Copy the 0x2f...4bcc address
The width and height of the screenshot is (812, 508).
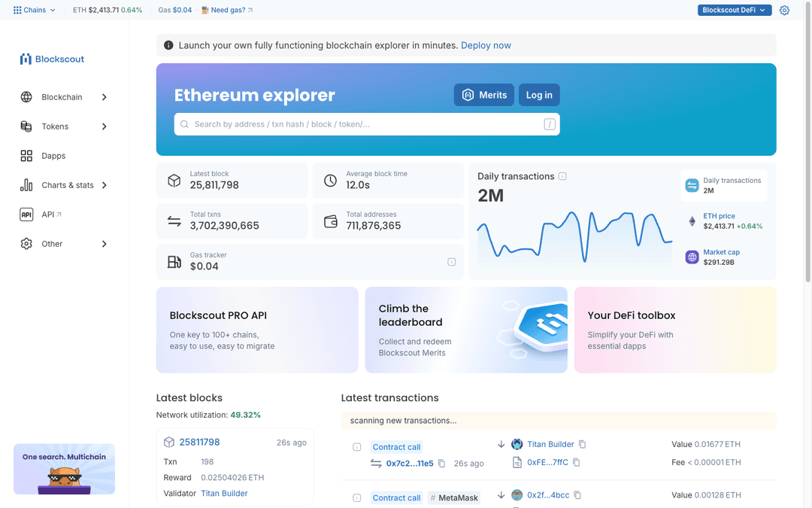pyautogui.click(x=577, y=495)
